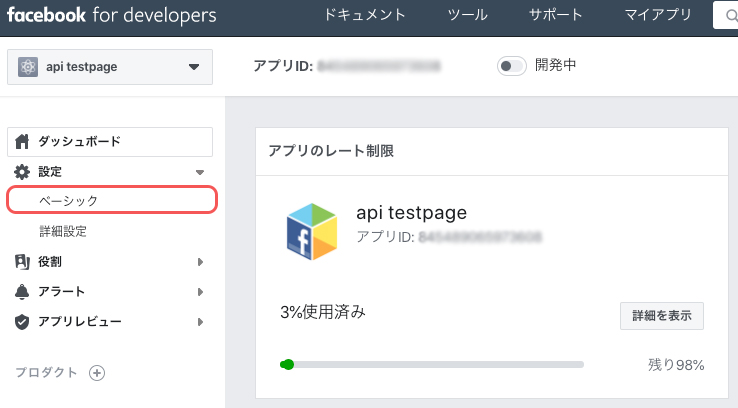Expand the アプリレビュー submenu arrow
The width and height of the screenshot is (738, 408).
(200, 322)
